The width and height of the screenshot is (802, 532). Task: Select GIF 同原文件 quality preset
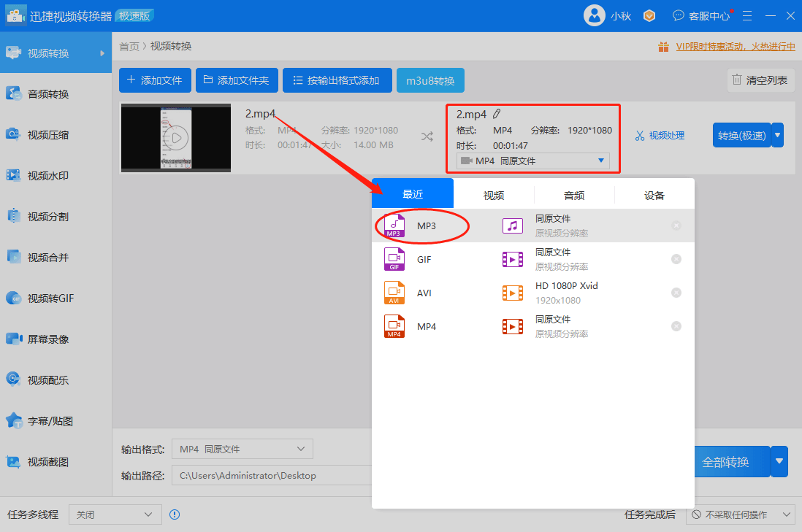pos(561,259)
